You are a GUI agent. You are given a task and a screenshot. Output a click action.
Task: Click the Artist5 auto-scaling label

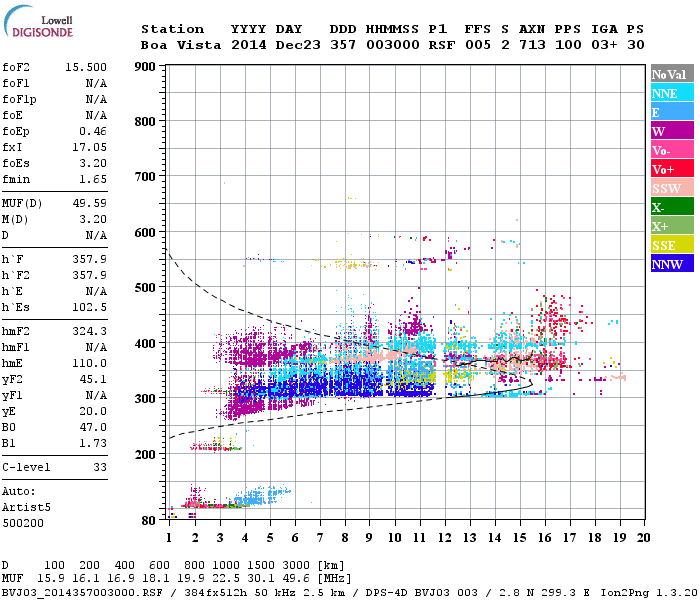point(26,508)
